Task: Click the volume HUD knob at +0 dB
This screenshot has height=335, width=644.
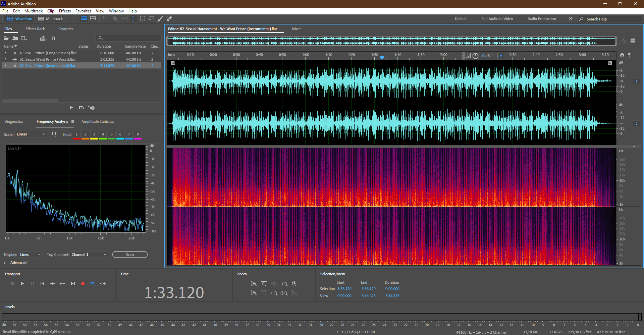Action: pyautogui.click(x=475, y=56)
